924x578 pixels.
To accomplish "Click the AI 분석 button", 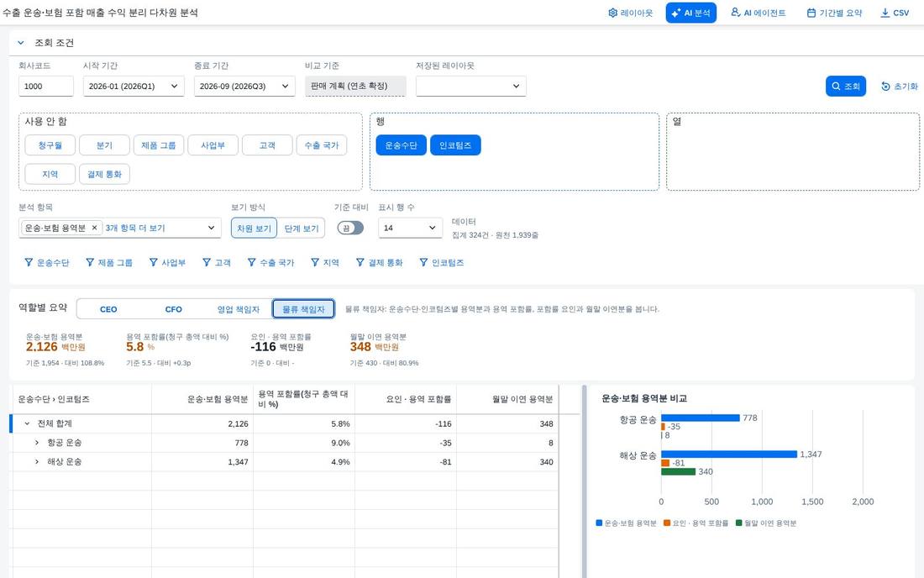I will [x=690, y=13].
